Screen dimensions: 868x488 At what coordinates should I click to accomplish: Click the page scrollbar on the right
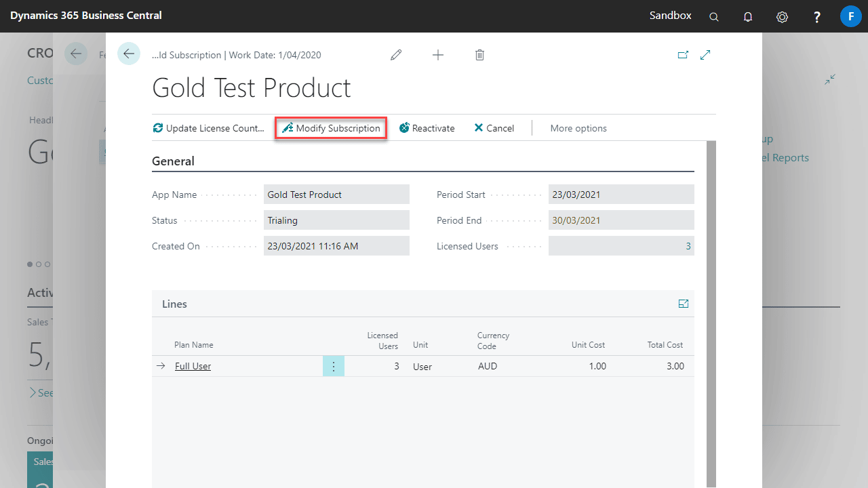click(711, 314)
